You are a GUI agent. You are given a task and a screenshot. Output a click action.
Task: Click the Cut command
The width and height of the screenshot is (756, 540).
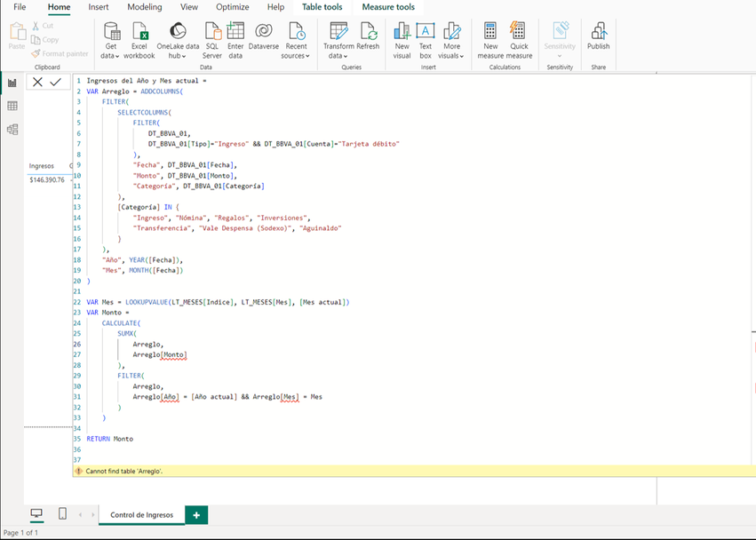coord(43,26)
